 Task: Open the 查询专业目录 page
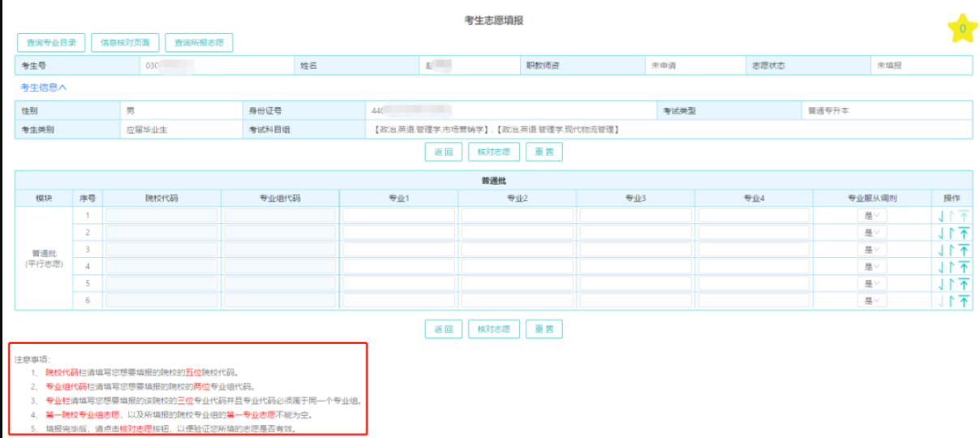point(51,42)
